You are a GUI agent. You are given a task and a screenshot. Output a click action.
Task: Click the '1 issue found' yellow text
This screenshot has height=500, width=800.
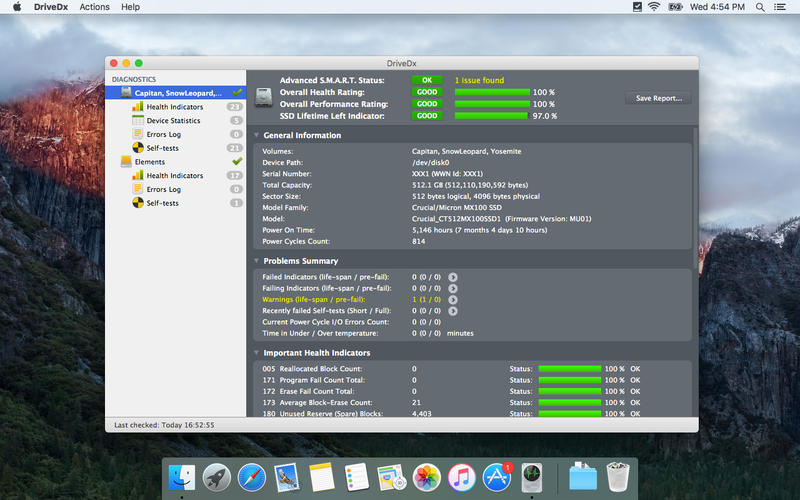(x=479, y=80)
